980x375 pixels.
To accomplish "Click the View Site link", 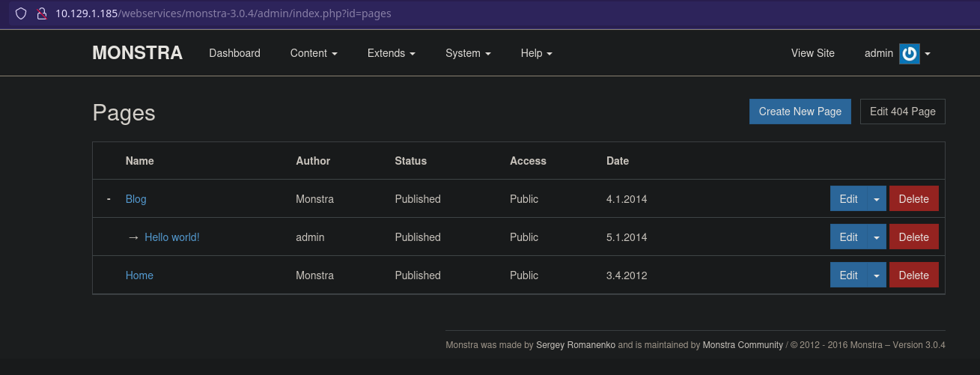I will tap(812, 53).
